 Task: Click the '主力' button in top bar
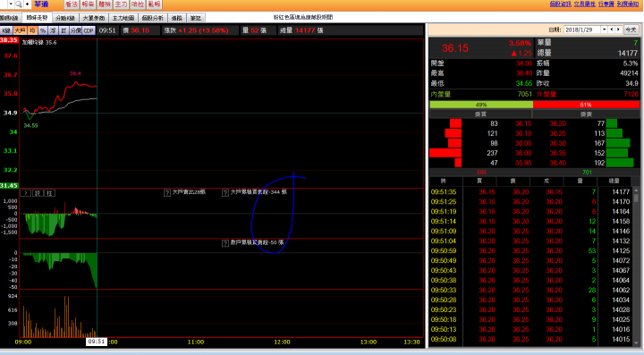pos(121,4)
